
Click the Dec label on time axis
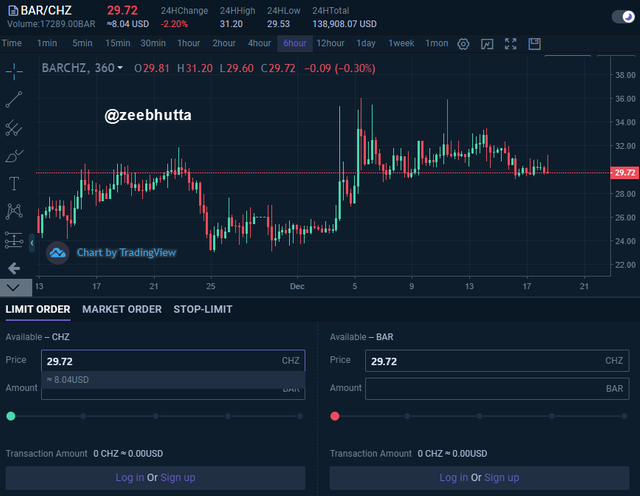tap(297, 286)
